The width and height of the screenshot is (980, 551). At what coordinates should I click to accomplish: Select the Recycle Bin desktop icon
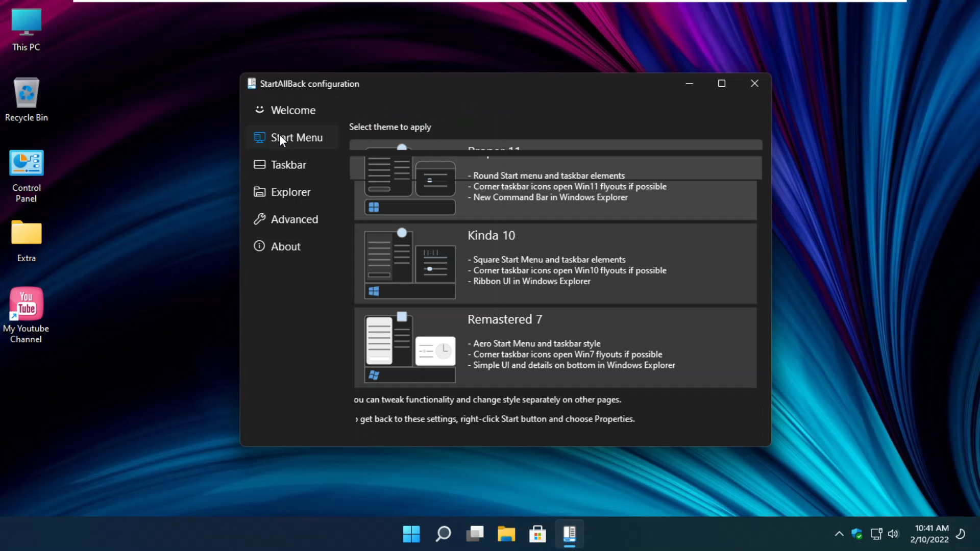coord(26,100)
